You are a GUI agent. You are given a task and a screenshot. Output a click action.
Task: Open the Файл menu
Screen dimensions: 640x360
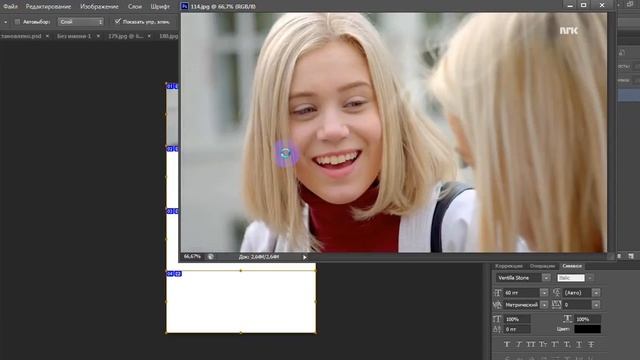pos(10,7)
